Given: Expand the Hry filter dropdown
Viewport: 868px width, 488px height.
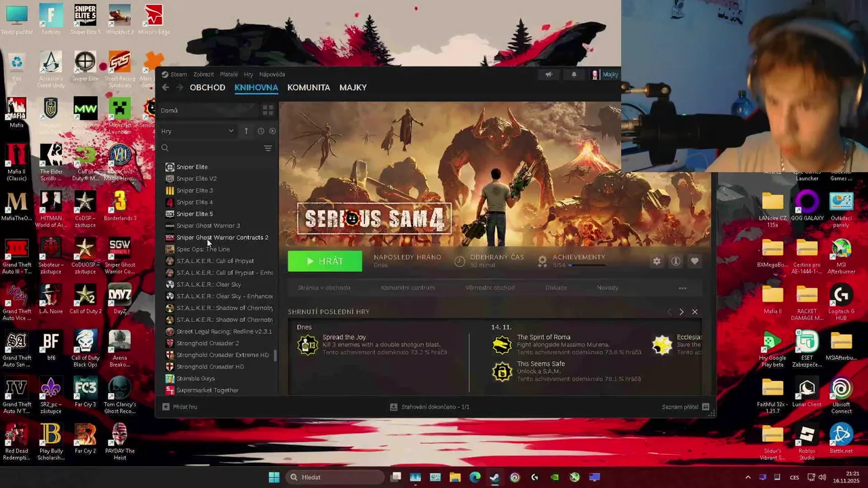Looking at the screenshot, I should tap(197, 131).
